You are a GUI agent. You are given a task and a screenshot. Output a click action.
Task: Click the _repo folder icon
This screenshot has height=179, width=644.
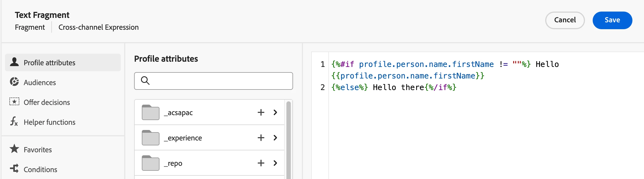click(151, 163)
